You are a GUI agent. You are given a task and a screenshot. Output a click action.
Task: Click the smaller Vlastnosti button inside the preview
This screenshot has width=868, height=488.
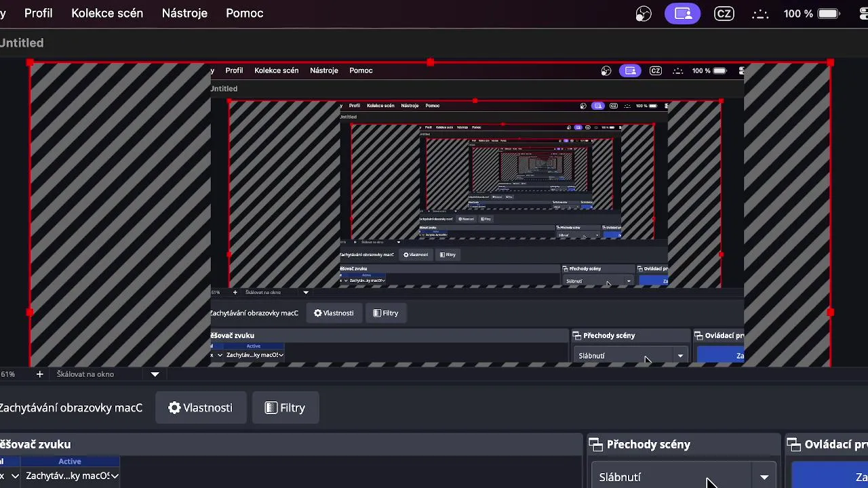[333, 313]
